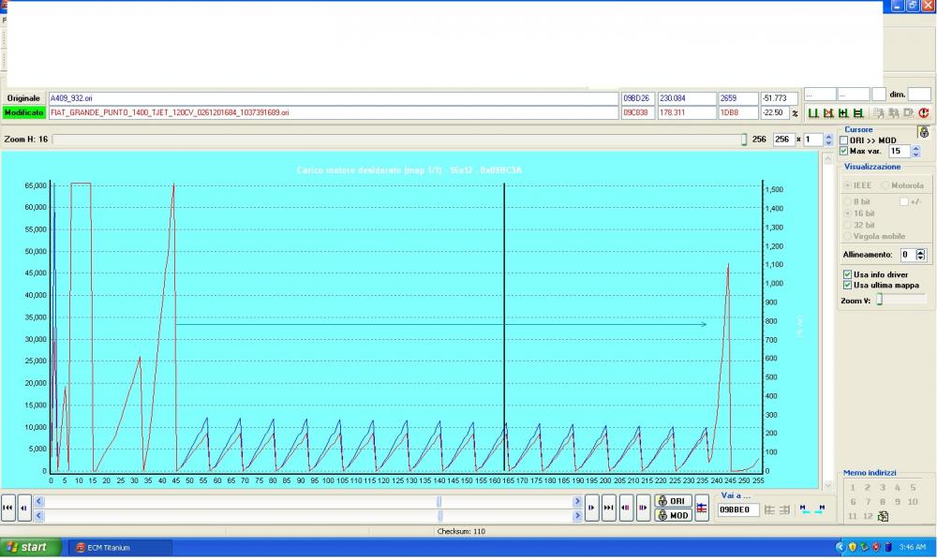Uncheck the Max var. checkbox

coord(844,151)
